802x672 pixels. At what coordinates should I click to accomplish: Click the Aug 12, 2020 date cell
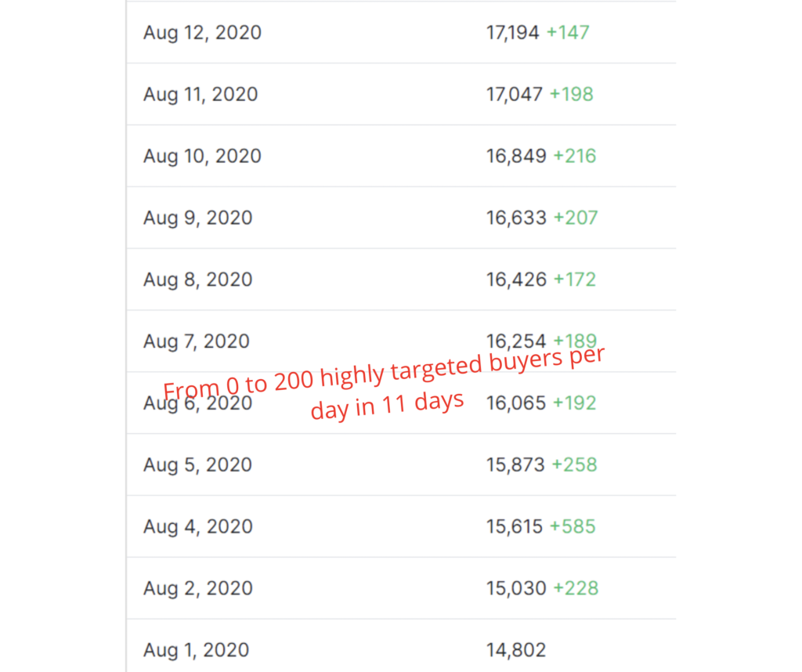click(202, 33)
